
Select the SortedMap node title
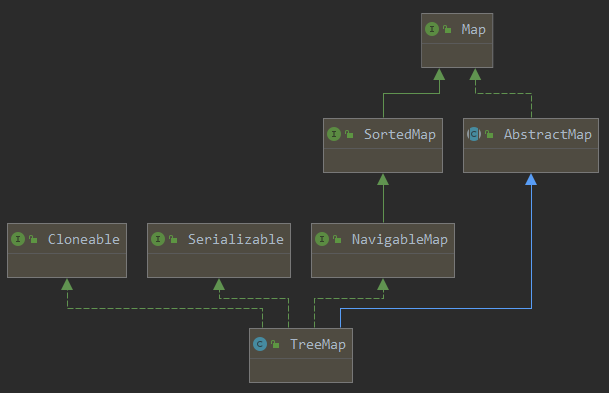[400, 134]
